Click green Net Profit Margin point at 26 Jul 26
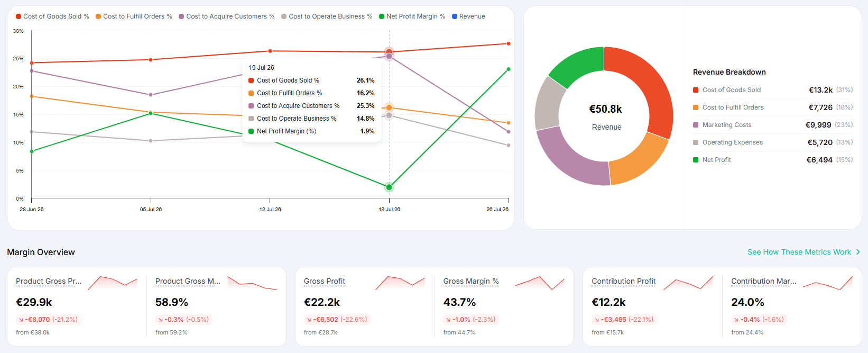This screenshot has width=868, height=353. [509, 69]
